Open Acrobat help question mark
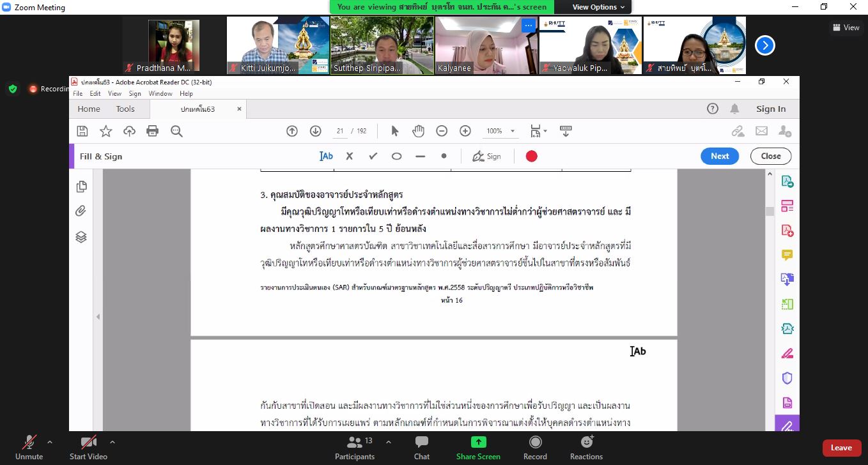 pos(713,109)
